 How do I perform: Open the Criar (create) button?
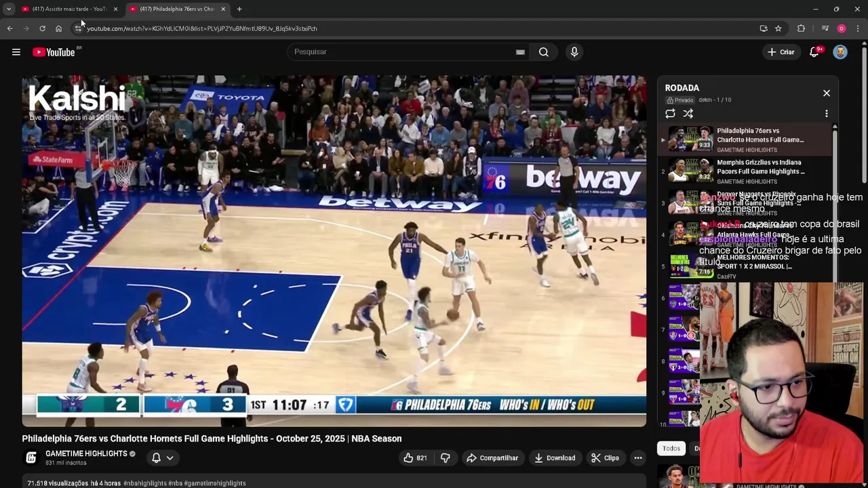(x=781, y=52)
